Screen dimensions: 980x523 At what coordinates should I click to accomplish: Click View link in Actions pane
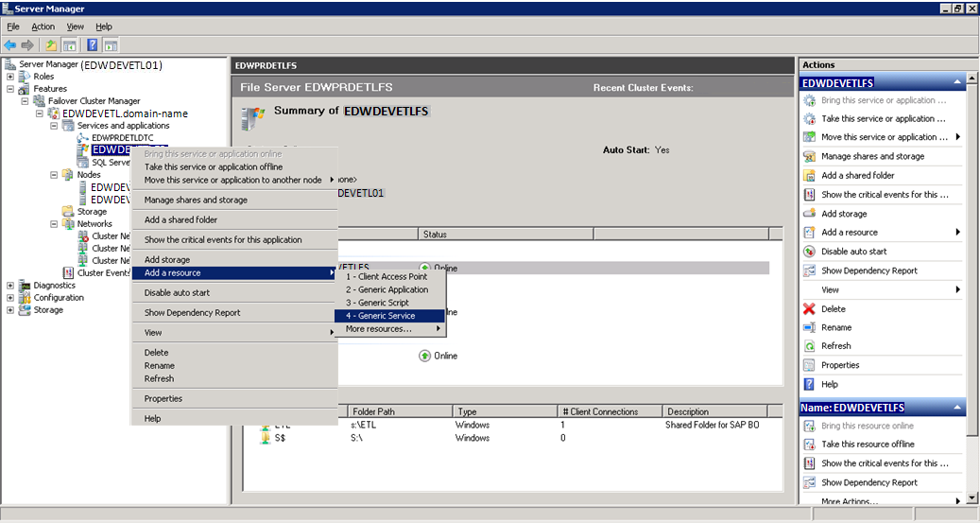[830, 289]
